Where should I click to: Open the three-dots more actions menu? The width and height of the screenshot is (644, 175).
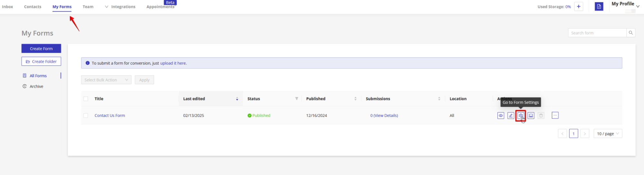[x=555, y=115]
